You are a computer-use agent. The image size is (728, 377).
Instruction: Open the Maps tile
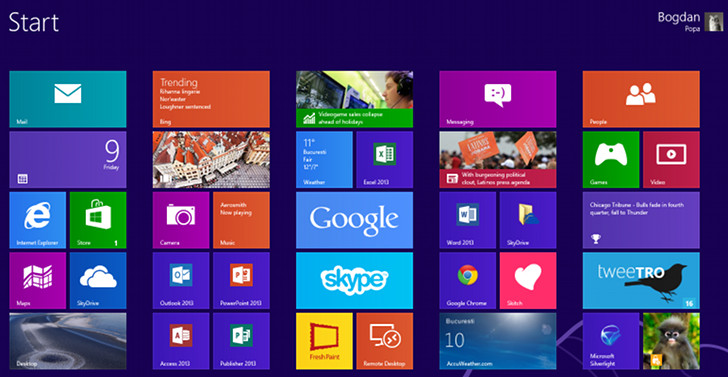click(x=38, y=280)
